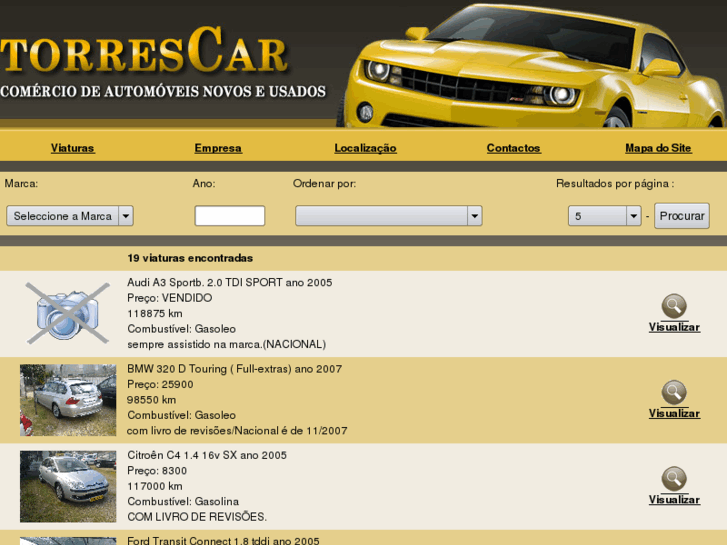Image resolution: width=727 pixels, height=545 pixels.
Task: Click the '98550 km' mileage text
Action: coord(152,400)
